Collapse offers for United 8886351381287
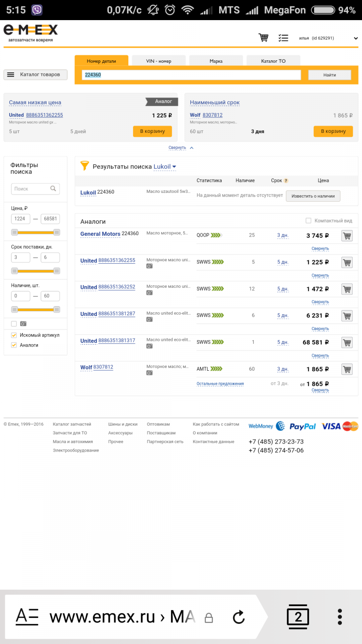Screen dimensions: 362x644 tap(320, 329)
